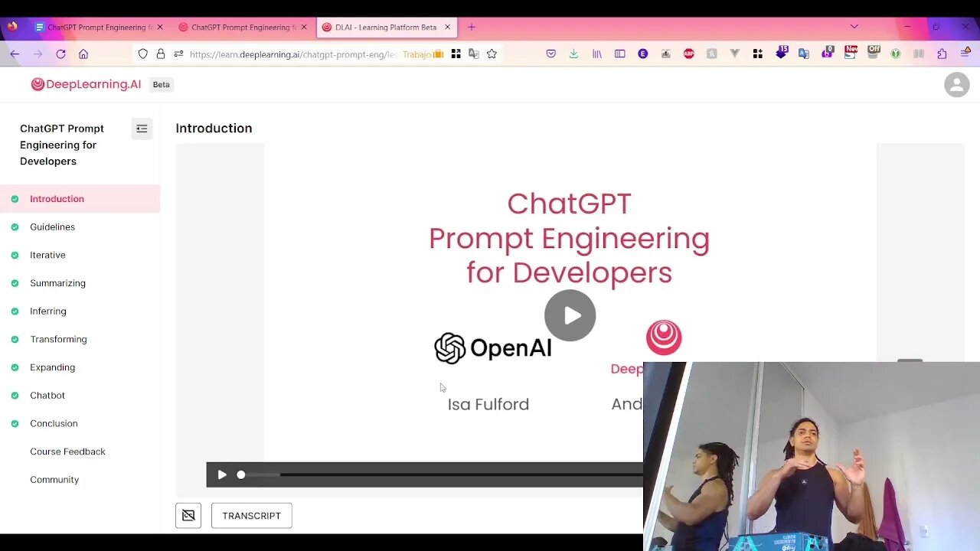Toggle the browser sidebar view
Screen dimensions: 980x551
(x=620, y=54)
